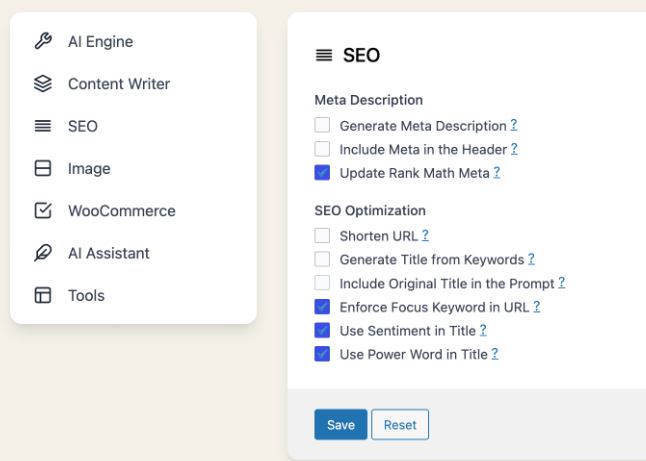Click the lines icon beside the SEO heading

(x=324, y=55)
